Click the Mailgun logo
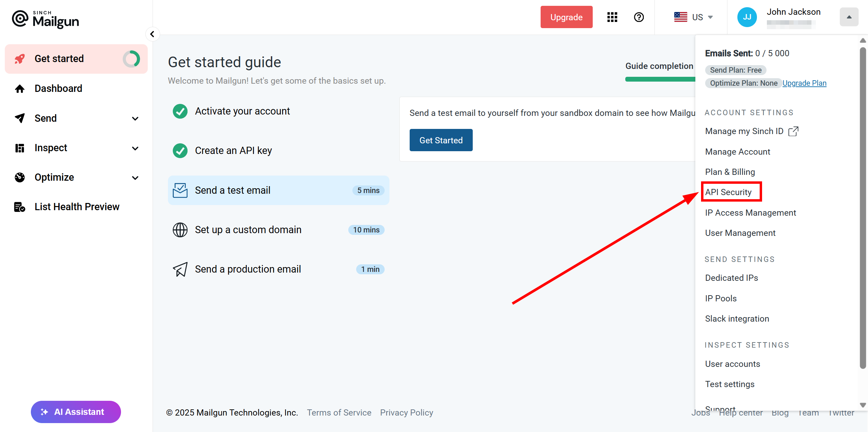 [46, 19]
